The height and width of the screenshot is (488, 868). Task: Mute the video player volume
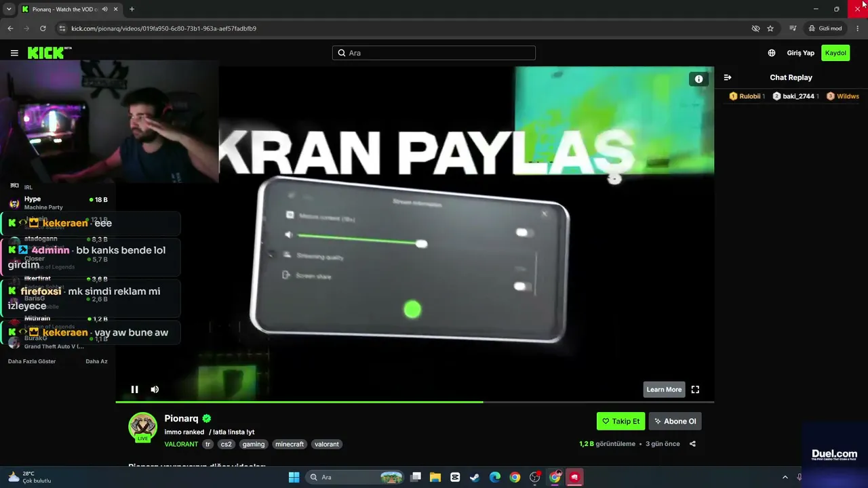click(155, 389)
